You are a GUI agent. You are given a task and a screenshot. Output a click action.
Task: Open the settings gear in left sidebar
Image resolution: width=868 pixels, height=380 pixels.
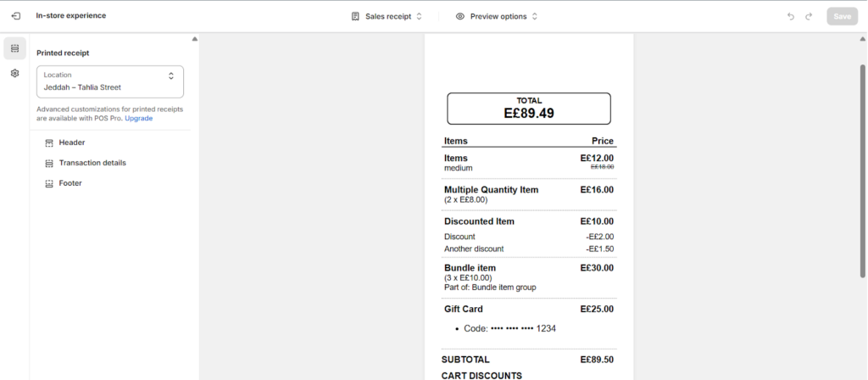[x=15, y=74]
